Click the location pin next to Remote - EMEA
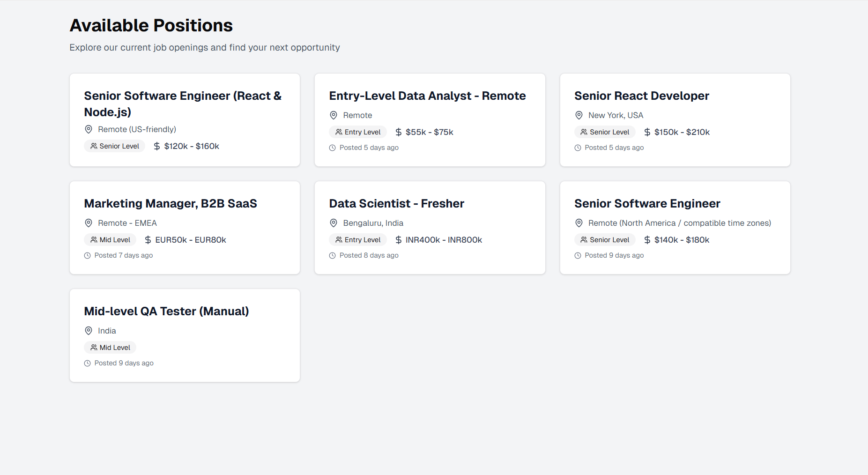Viewport: 868px width, 475px height. coord(89,223)
